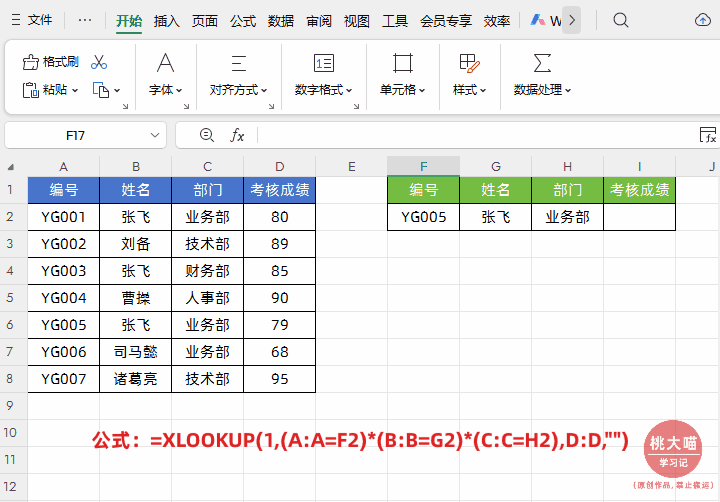Click the 样式 styles icon

click(469, 63)
